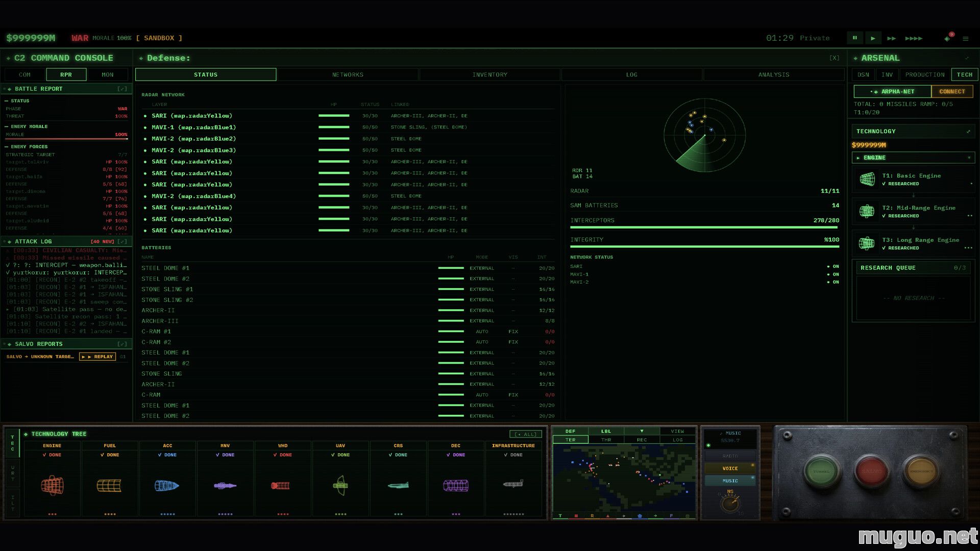This screenshot has width=980, height=551.
Task: Select the purple MNV missile icon
Action: 225,486
